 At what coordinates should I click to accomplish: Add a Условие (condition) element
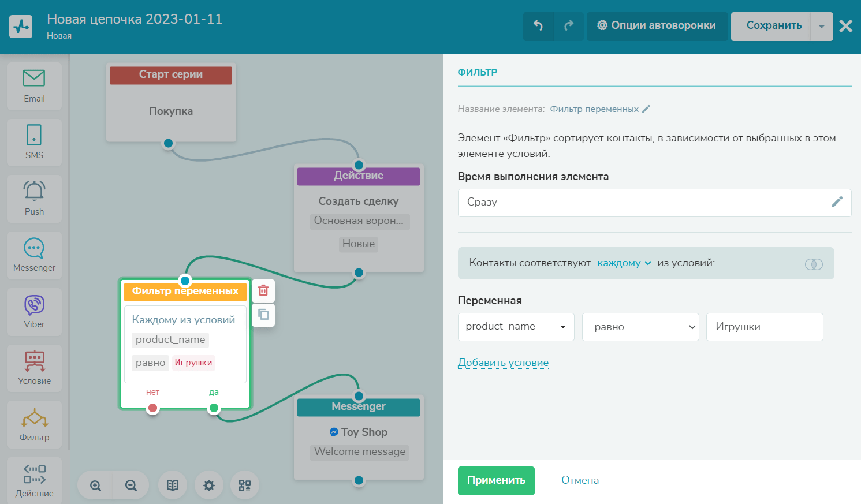(34, 368)
